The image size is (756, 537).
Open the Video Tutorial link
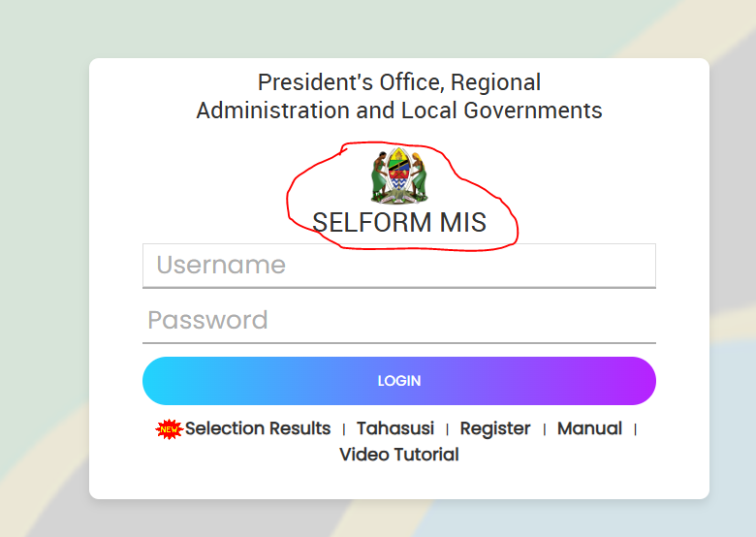point(399,455)
